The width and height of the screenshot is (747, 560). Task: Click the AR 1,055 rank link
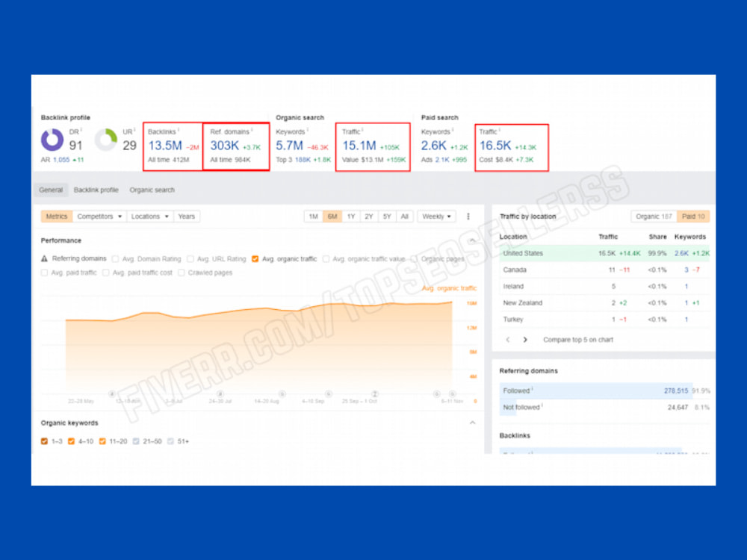point(61,160)
